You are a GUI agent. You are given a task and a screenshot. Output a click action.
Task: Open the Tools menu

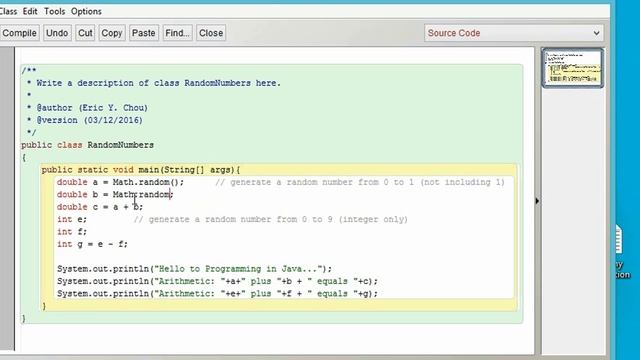point(54,11)
